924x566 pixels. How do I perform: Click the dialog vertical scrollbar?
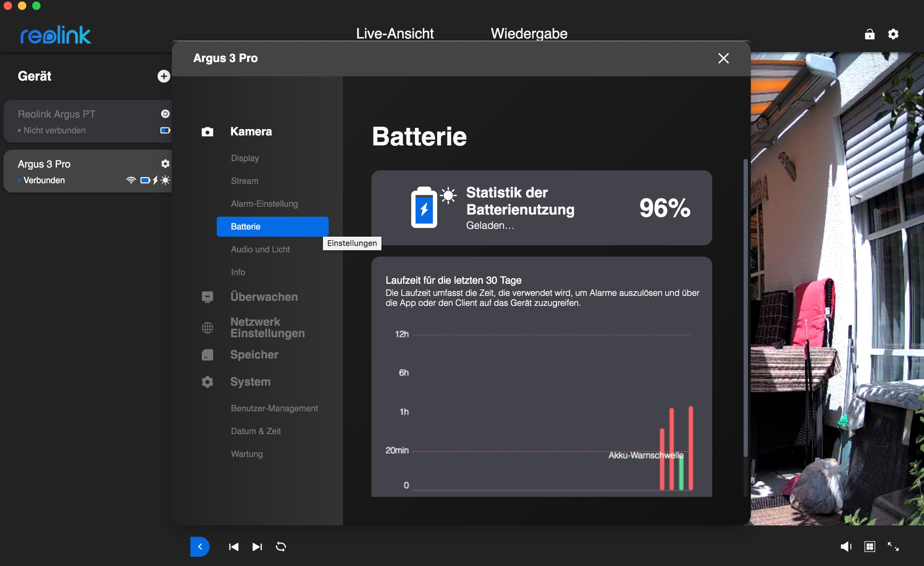coord(745,307)
